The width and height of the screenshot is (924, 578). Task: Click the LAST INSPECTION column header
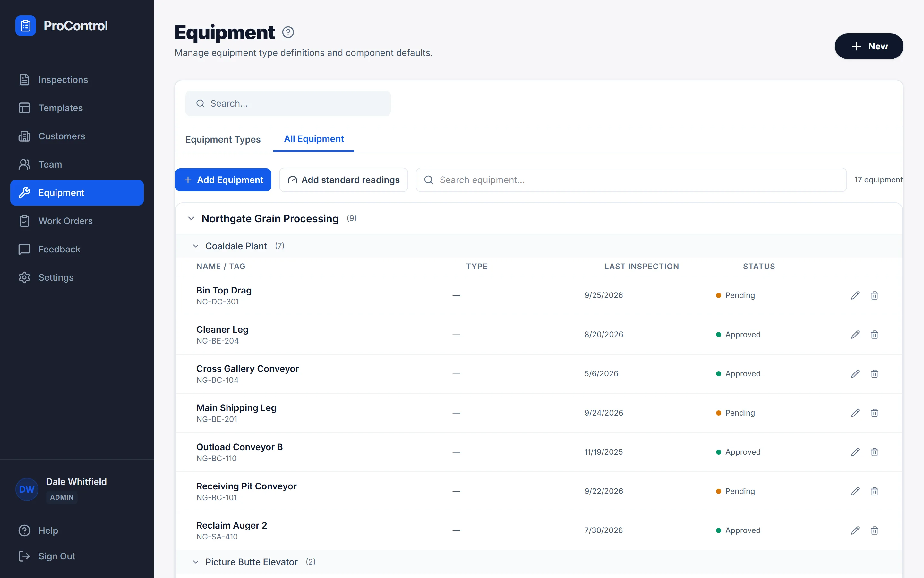[x=641, y=267]
